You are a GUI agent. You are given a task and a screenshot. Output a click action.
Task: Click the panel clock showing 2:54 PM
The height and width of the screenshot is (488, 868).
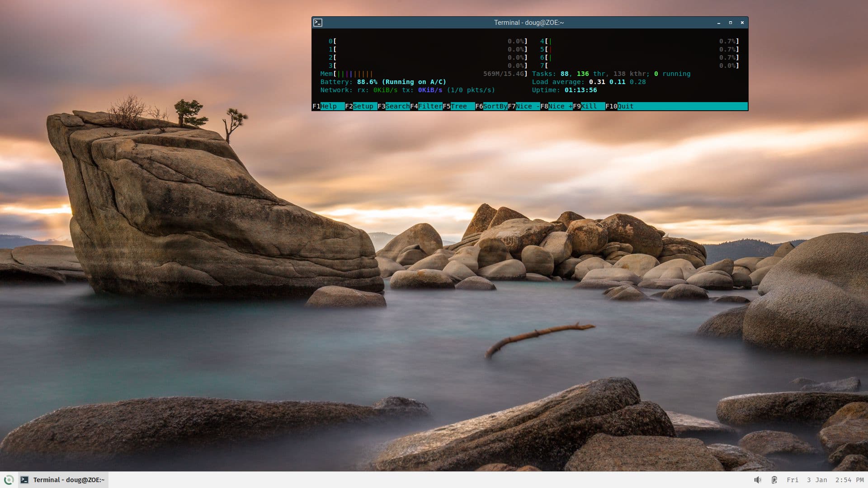pos(849,480)
